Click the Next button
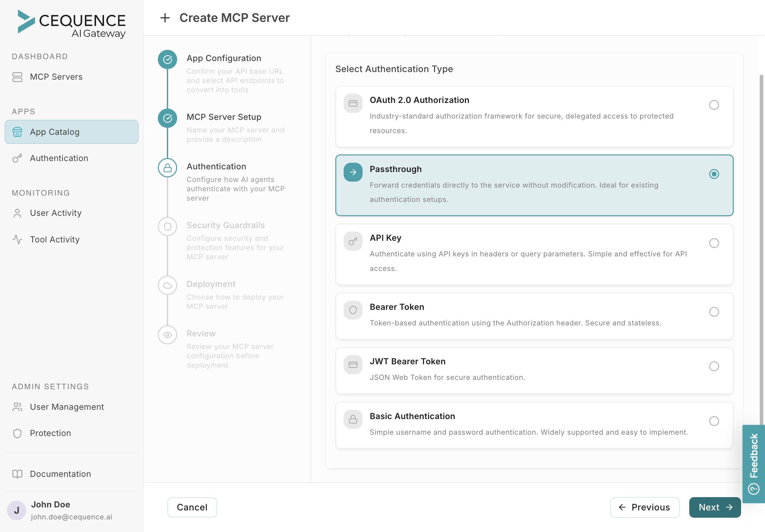765x532 pixels. pyautogui.click(x=715, y=507)
